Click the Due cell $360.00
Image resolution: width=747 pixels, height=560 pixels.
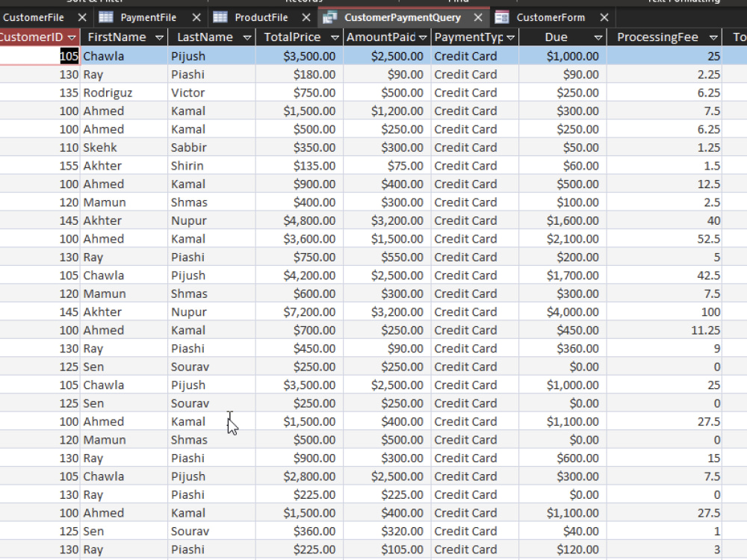point(562,349)
